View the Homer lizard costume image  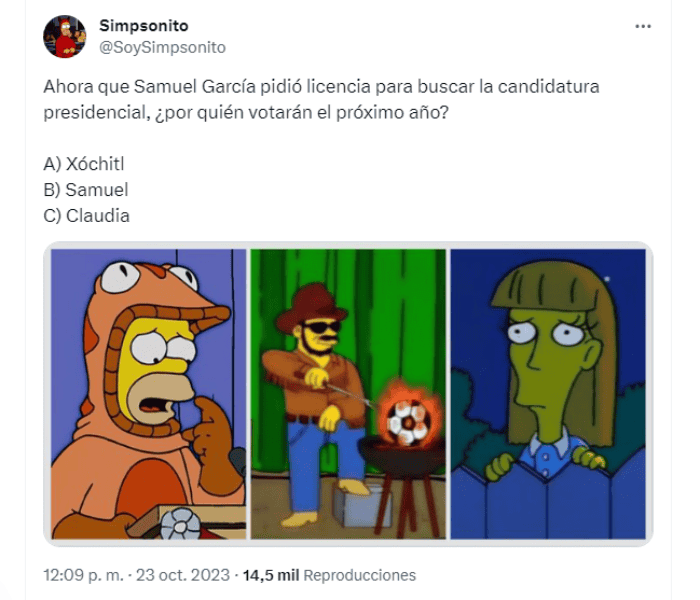pos(149,394)
